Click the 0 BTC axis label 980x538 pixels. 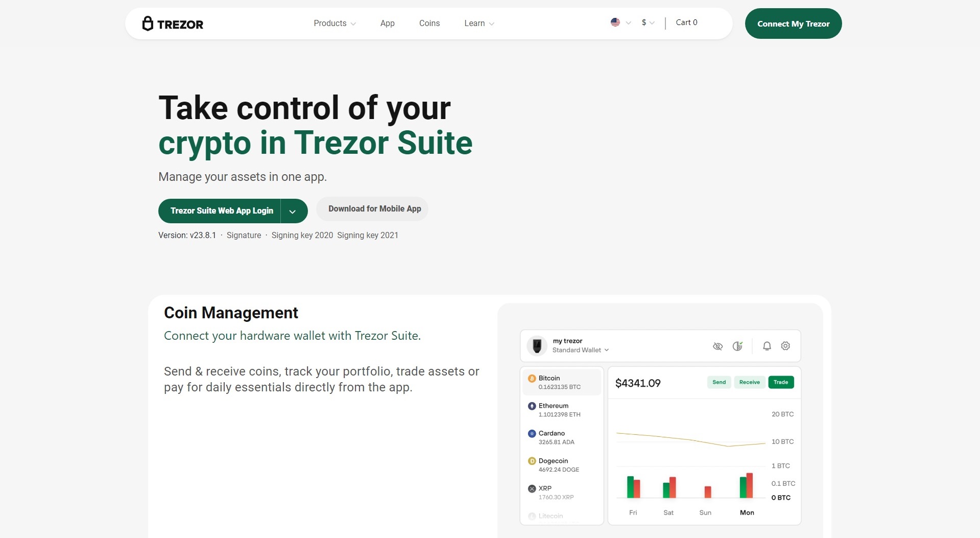(x=781, y=498)
